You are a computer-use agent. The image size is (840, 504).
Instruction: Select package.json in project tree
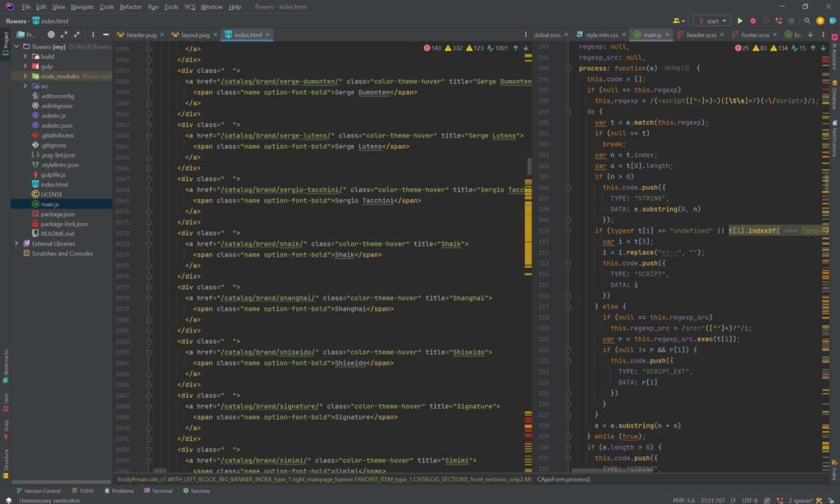(57, 214)
